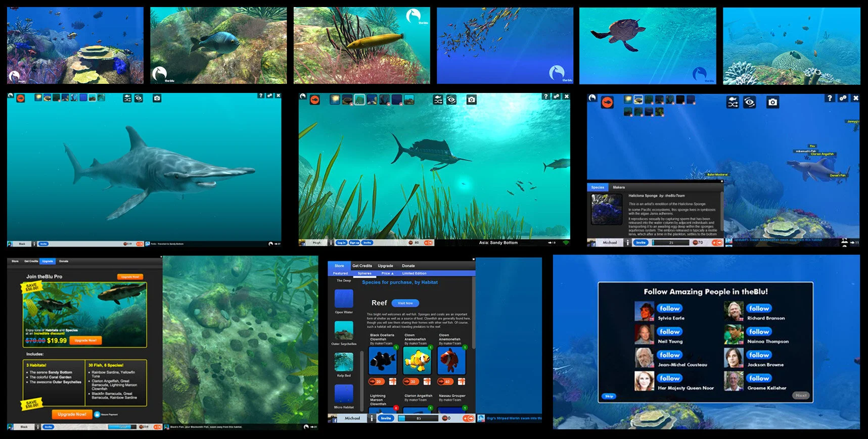
Task: Click Invite button in the sailfish window
Action: (x=367, y=242)
